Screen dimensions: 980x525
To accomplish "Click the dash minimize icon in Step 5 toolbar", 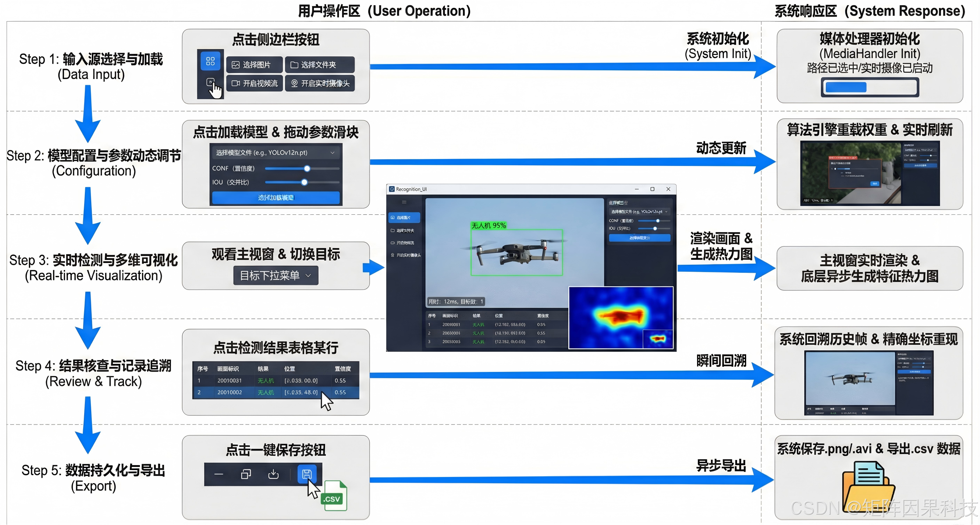I will (x=219, y=474).
